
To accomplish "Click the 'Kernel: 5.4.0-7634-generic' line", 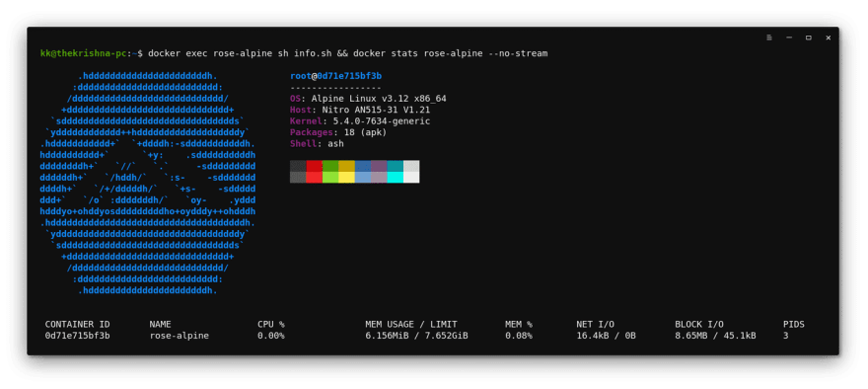I will tap(360, 120).
